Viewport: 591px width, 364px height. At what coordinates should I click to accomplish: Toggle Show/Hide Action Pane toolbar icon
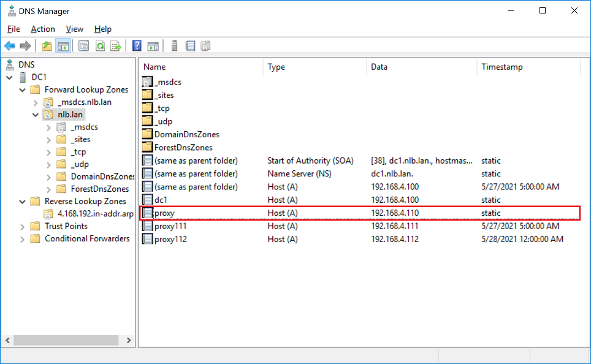point(153,46)
